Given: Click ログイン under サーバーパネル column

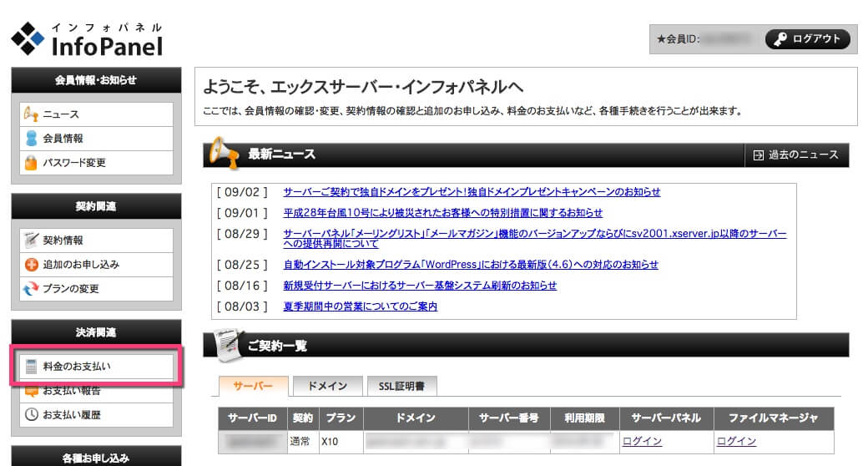Looking at the screenshot, I should (642, 441).
